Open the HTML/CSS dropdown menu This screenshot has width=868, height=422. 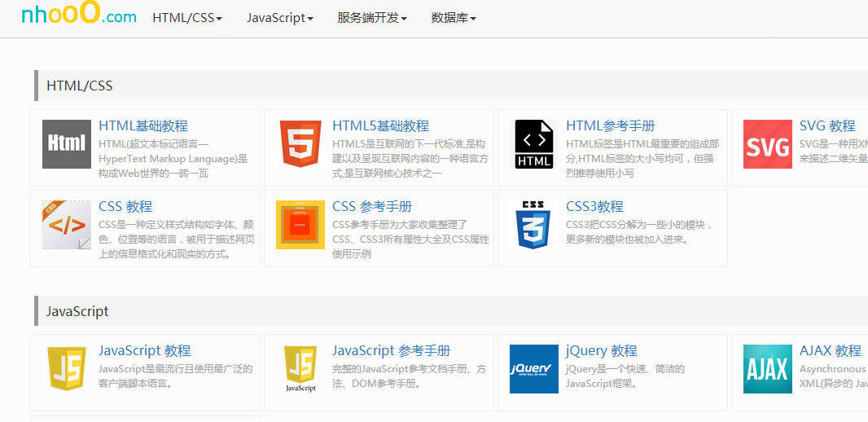pos(187,18)
